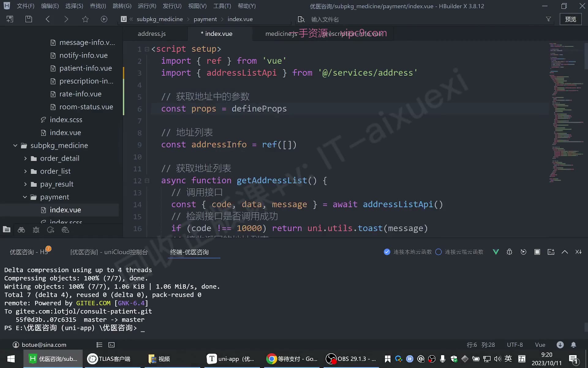The height and width of the screenshot is (368, 588).
Task: Expand the pay_result folder
Action: (x=25, y=184)
